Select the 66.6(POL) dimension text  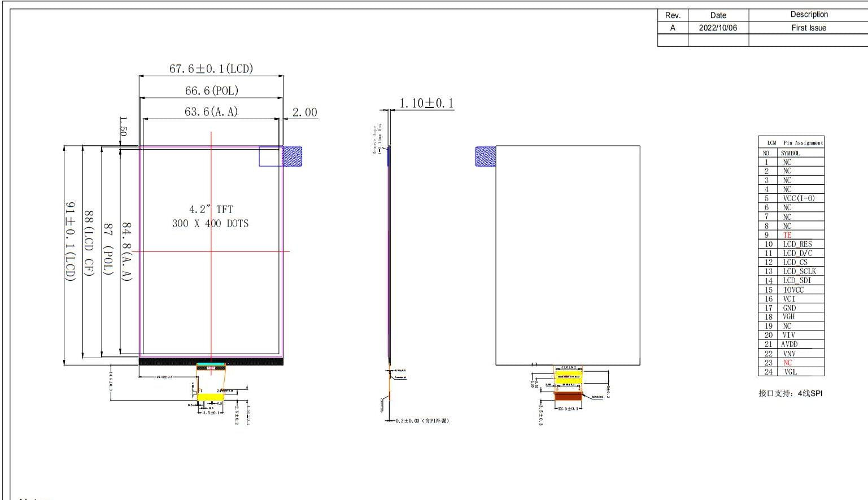coord(212,91)
